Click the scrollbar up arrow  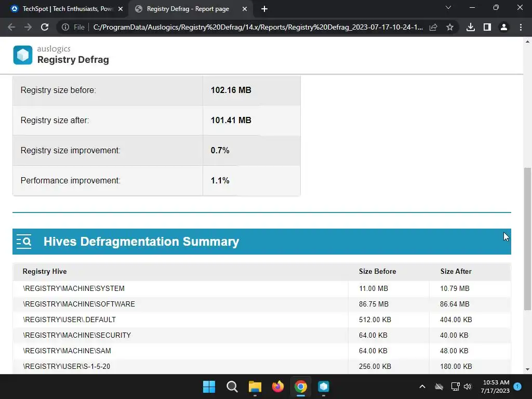click(527, 42)
